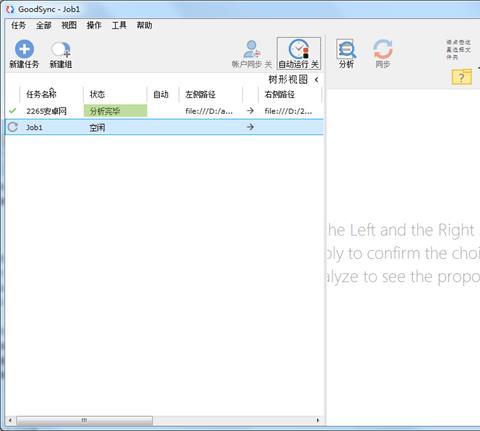Open the 工具 menu
This screenshot has height=431, width=480.
click(x=119, y=25)
